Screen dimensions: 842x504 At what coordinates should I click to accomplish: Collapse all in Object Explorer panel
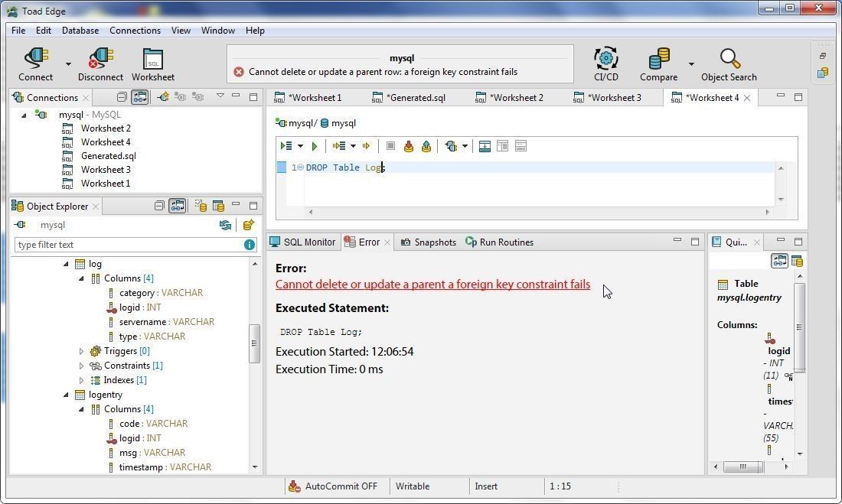click(159, 206)
